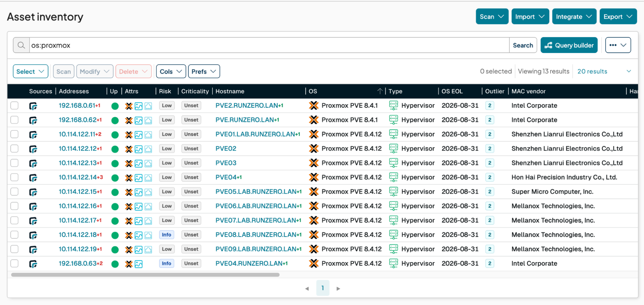Select checkbox for 10.114.122.14 row

pyautogui.click(x=14, y=177)
